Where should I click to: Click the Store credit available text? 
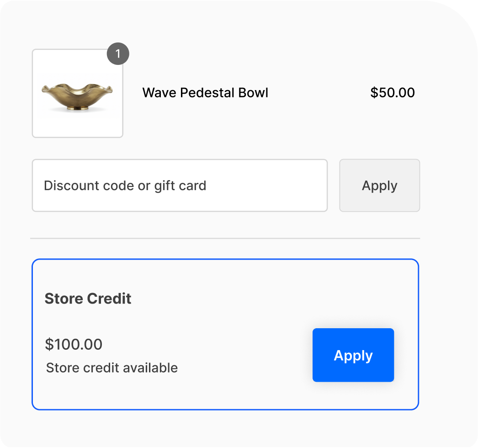pyautogui.click(x=112, y=368)
